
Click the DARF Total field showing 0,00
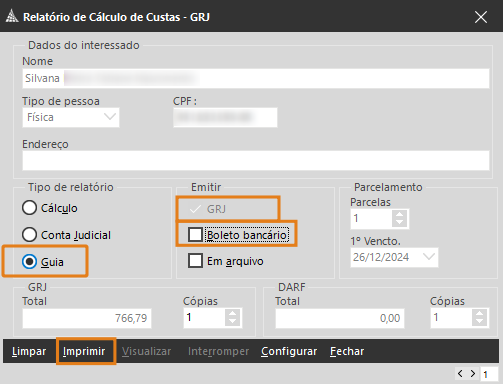340,318
